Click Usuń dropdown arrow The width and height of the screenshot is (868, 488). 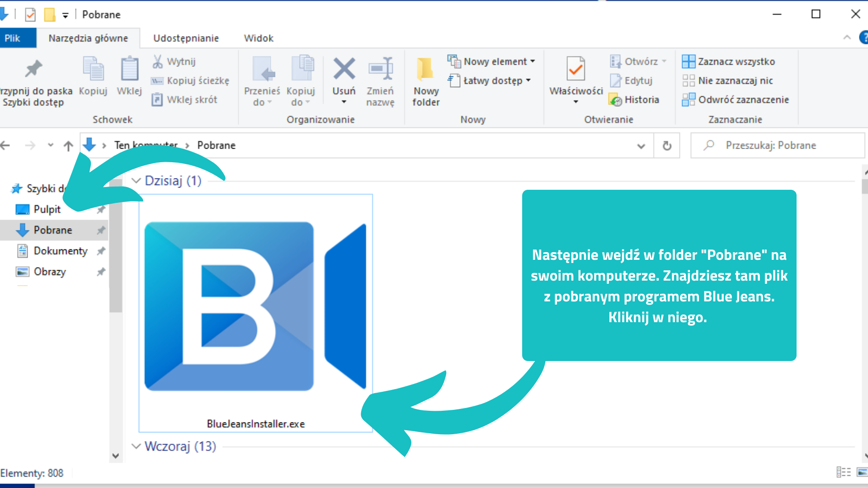344,102
